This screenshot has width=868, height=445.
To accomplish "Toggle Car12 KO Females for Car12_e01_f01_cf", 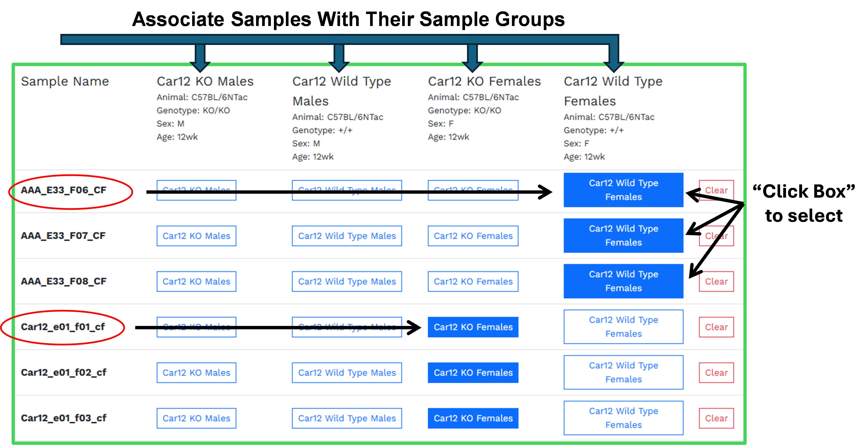I will click(473, 327).
